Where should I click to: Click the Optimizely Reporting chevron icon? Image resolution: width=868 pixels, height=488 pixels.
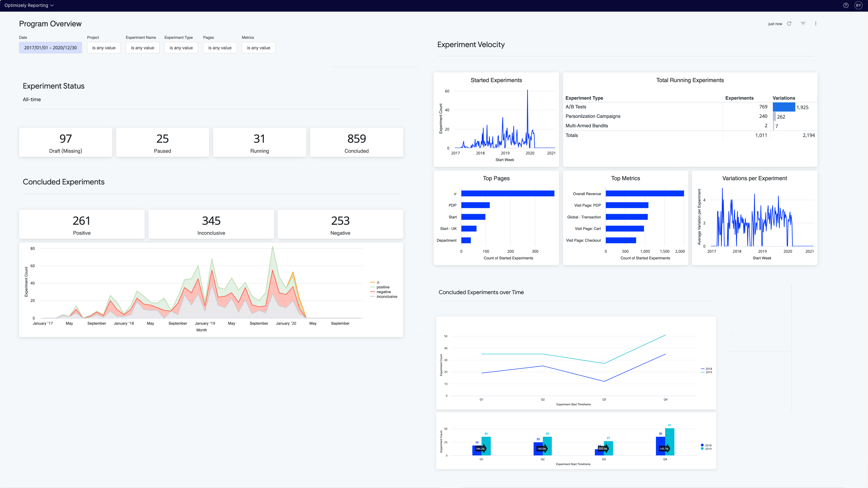point(52,5)
